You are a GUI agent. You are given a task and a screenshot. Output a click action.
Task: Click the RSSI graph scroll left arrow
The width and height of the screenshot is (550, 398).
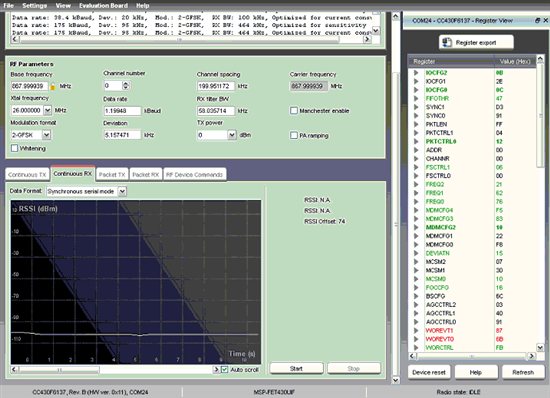coord(14,370)
